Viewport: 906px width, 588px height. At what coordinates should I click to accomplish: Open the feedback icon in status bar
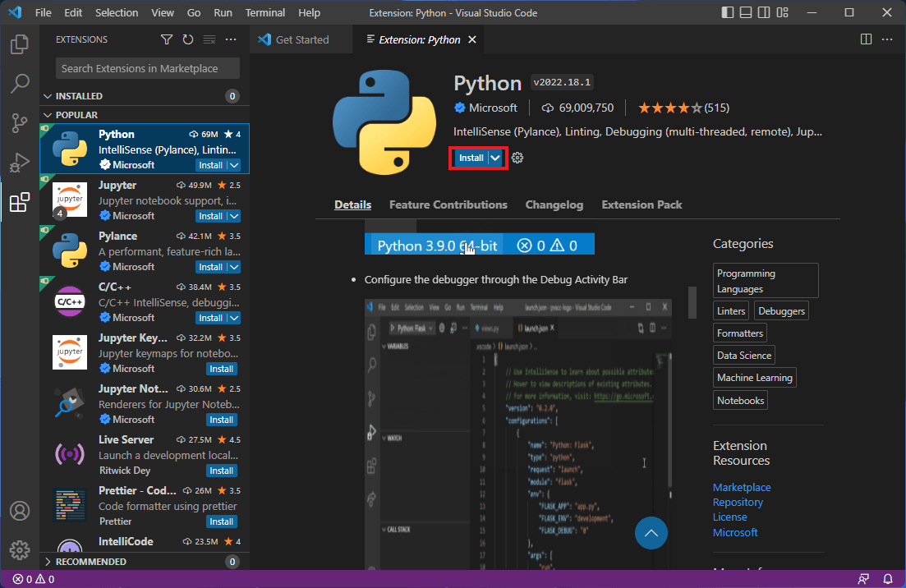click(x=863, y=579)
